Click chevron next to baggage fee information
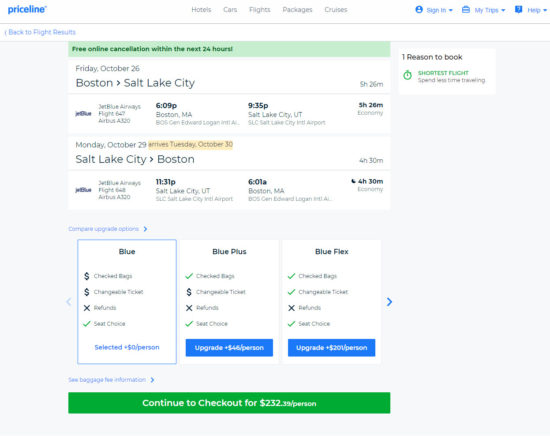 (152, 380)
